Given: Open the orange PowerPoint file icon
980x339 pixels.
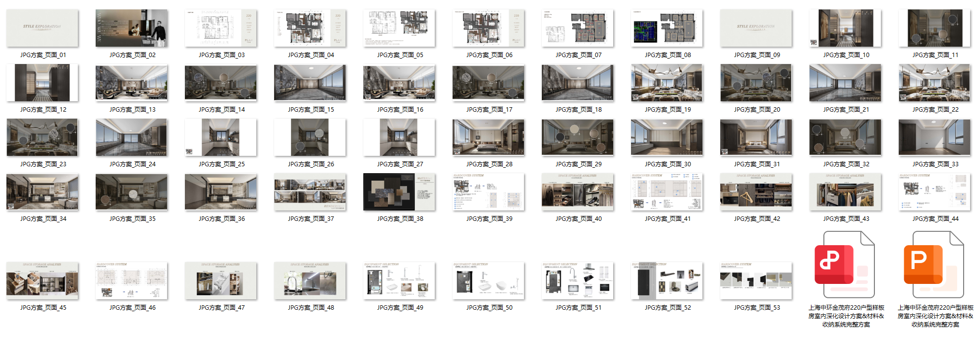Looking at the screenshot, I should tap(934, 265).
